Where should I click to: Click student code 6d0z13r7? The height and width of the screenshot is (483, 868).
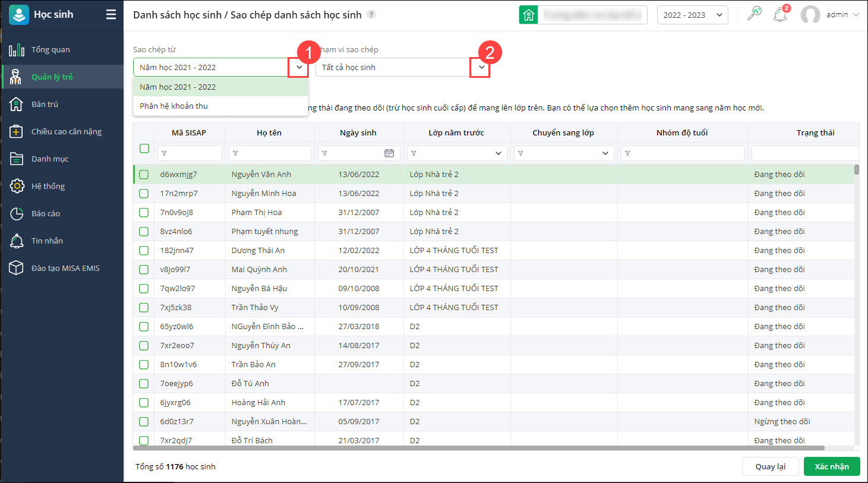(x=177, y=421)
